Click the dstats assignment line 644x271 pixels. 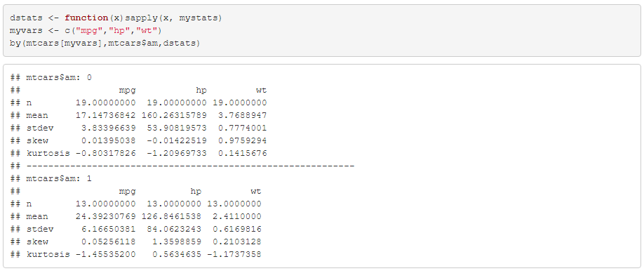point(116,18)
